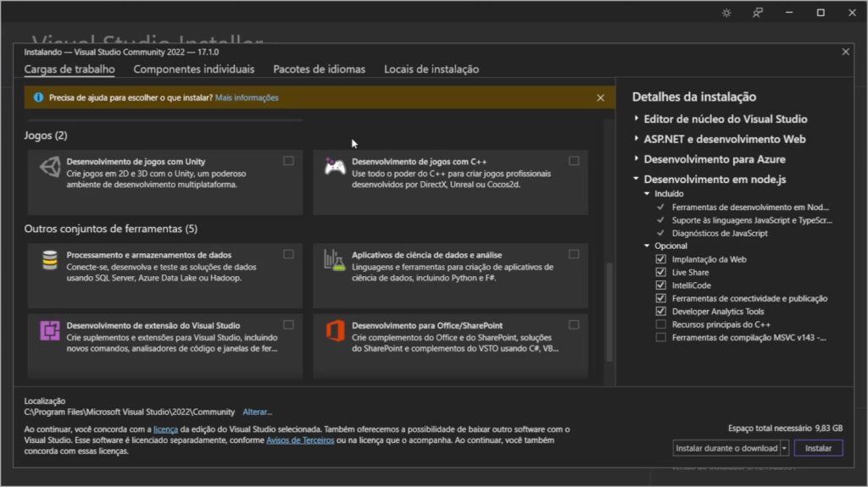868x487 pixels.
Task: Click the Visual Studio extension workload icon
Action: click(50, 331)
